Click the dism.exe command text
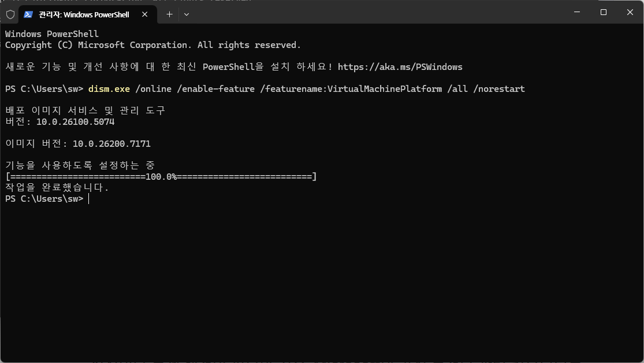 pyautogui.click(x=109, y=89)
